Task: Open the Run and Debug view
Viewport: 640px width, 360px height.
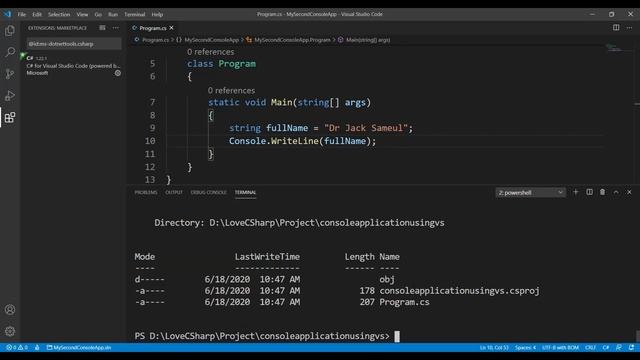Action: (10, 96)
